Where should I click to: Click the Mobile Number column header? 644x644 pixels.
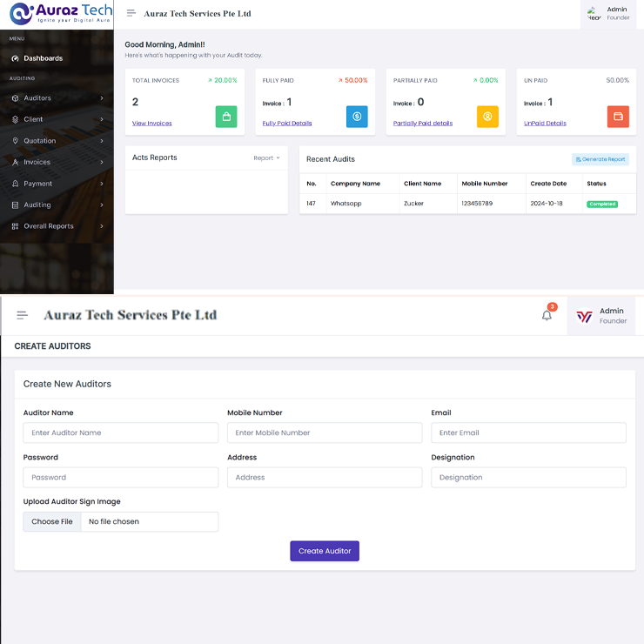click(485, 184)
